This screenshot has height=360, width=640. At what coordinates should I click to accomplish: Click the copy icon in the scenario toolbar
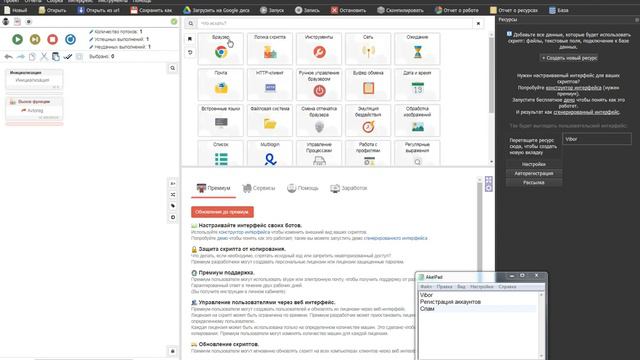tap(32, 56)
